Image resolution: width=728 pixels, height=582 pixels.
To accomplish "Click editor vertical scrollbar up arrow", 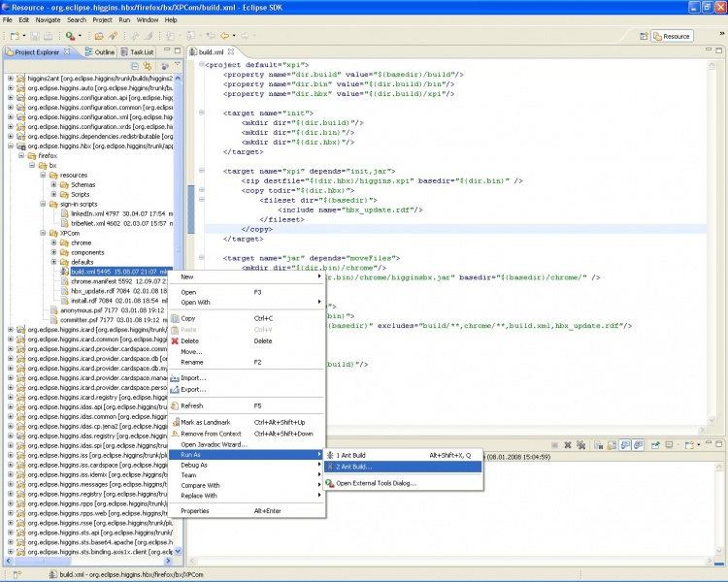I will 711,65.
